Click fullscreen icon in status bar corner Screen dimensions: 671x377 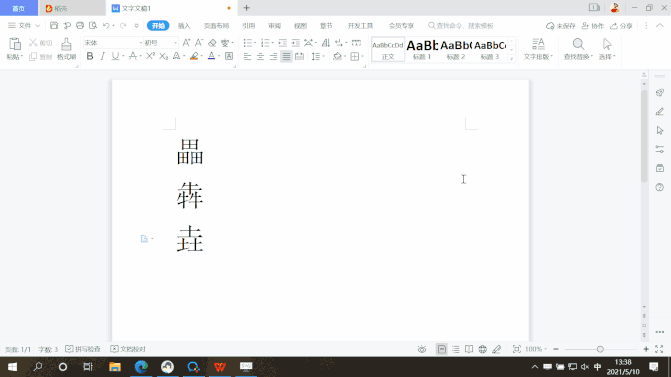point(659,349)
